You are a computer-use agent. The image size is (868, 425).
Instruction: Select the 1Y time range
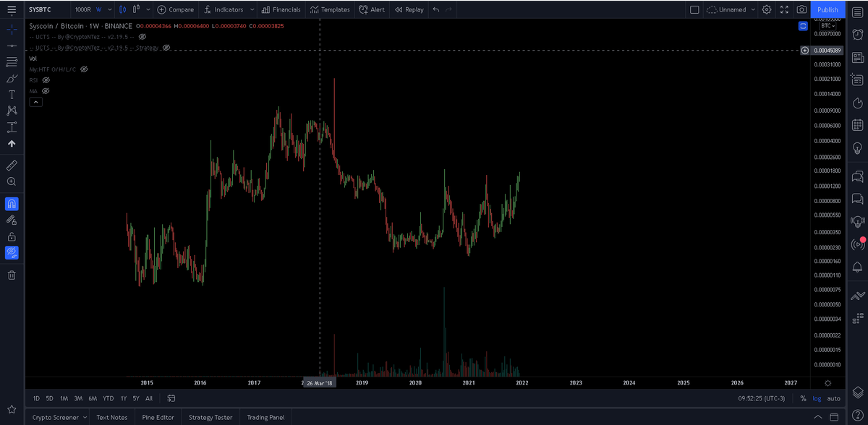(124, 398)
